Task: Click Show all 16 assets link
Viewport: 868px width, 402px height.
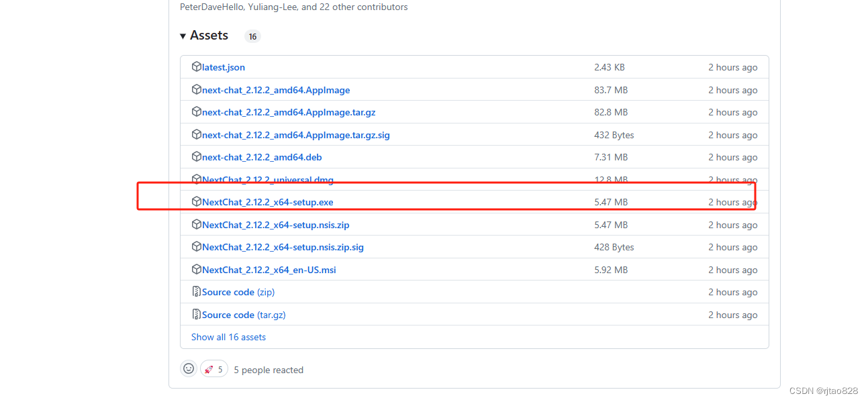Action: pos(228,337)
